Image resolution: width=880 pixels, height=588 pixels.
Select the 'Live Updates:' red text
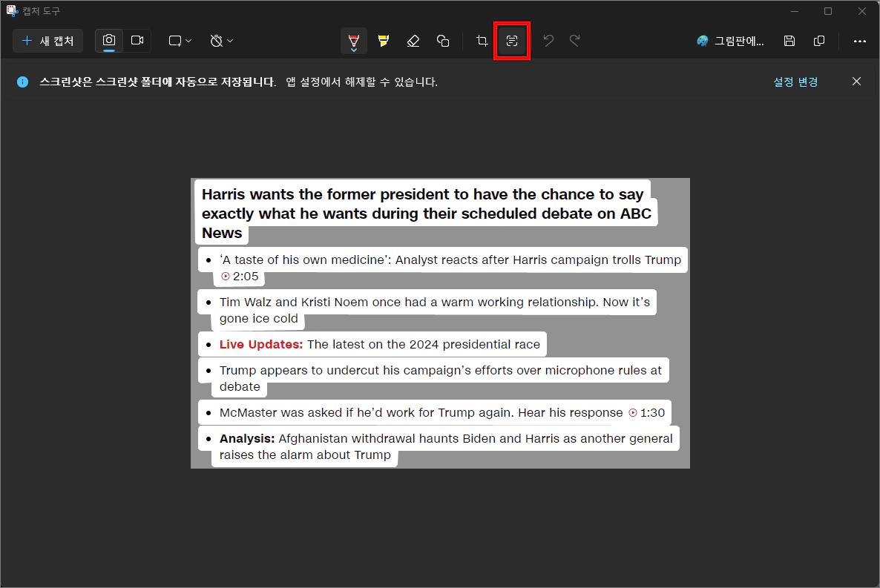pyautogui.click(x=261, y=345)
